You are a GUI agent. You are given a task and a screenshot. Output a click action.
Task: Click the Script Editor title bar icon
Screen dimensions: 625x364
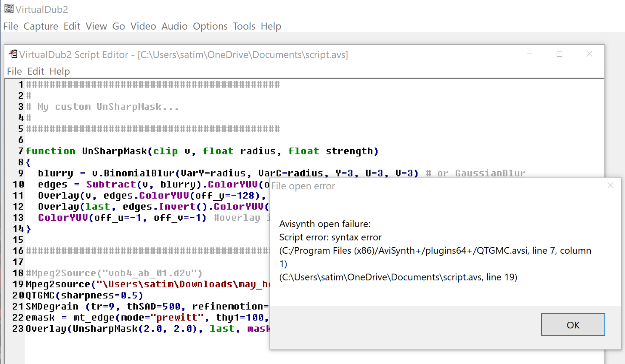coord(13,54)
